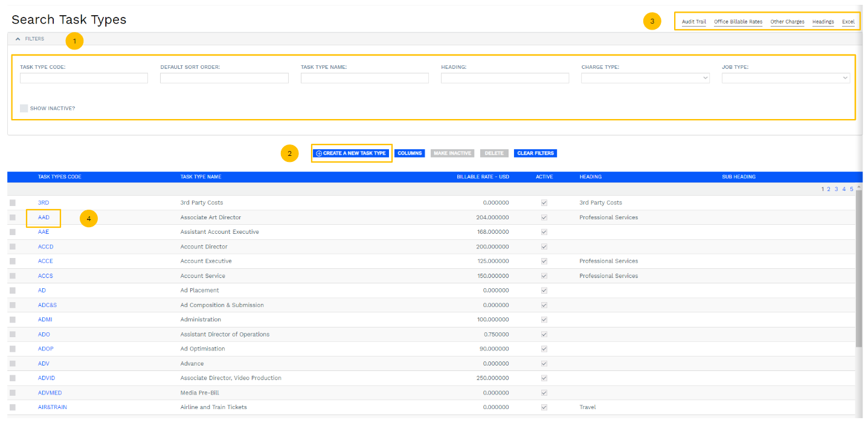Open the Audit Trail link
This screenshot has height=429, width=868.
pos(693,22)
